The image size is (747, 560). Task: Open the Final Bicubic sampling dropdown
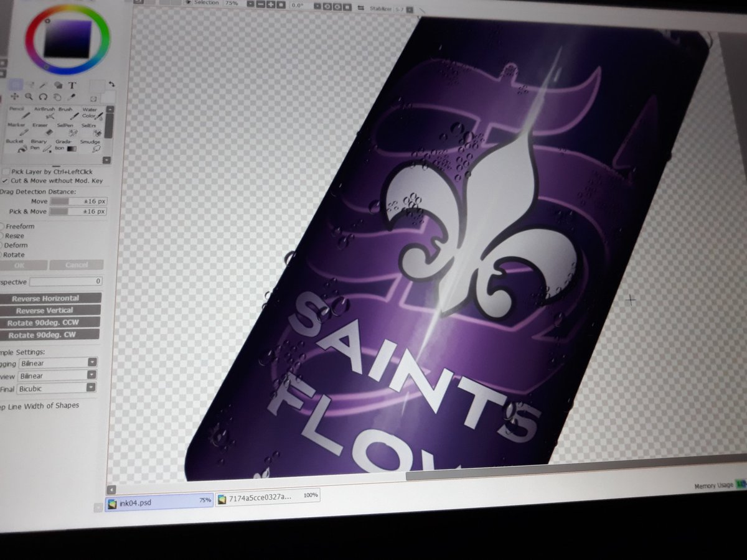pyautogui.click(x=92, y=388)
